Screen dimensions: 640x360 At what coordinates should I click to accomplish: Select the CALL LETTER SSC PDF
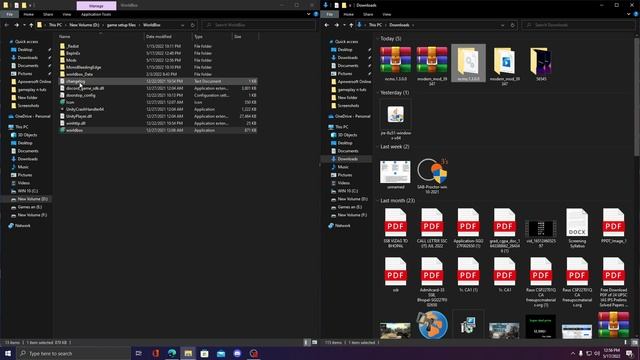point(432,228)
